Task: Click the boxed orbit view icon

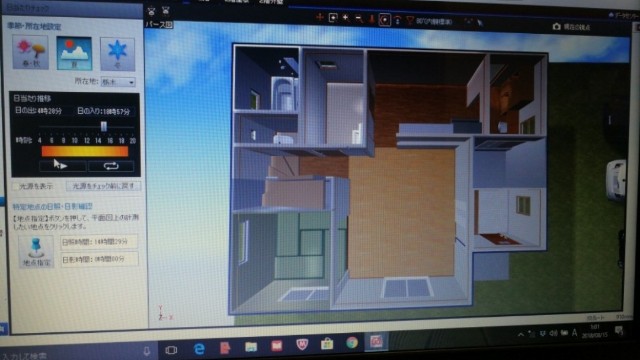Action: pos(384,20)
